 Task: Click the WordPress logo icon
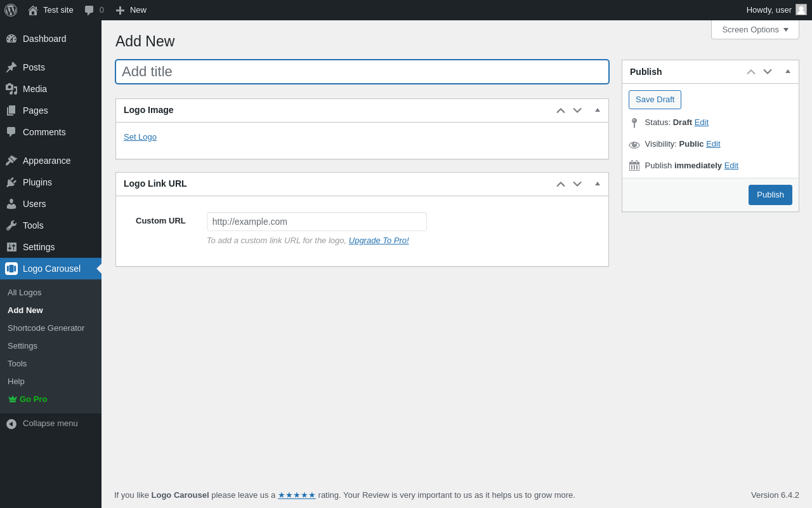point(11,10)
